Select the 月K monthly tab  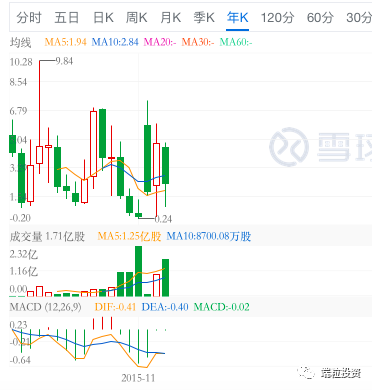pos(170,18)
